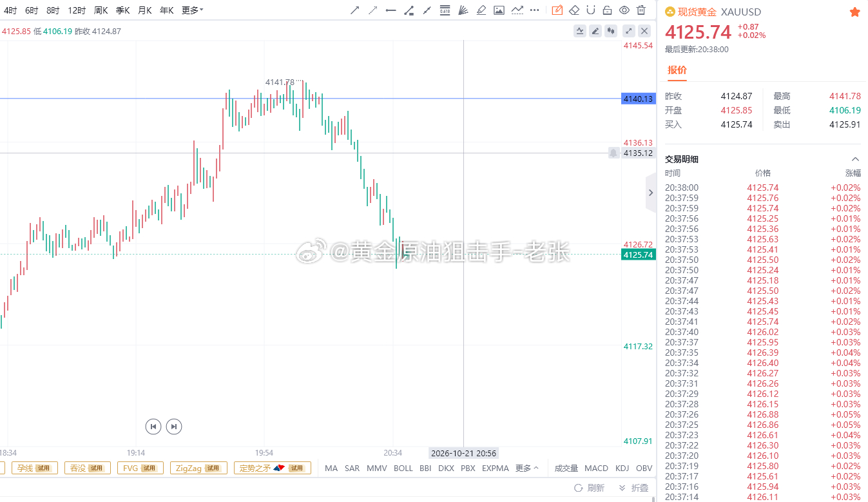
Task: Toggle the magnet snap mode
Action: coord(591,10)
